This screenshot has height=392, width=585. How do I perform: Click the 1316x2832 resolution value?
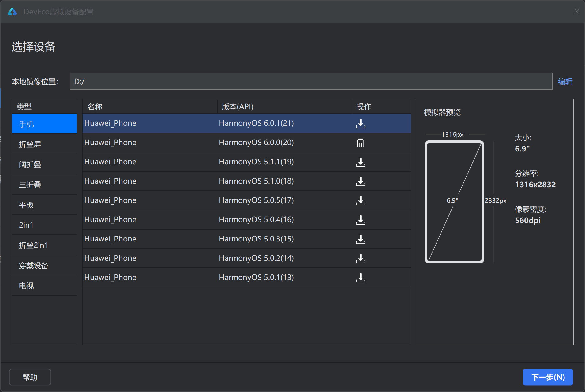point(535,185)
